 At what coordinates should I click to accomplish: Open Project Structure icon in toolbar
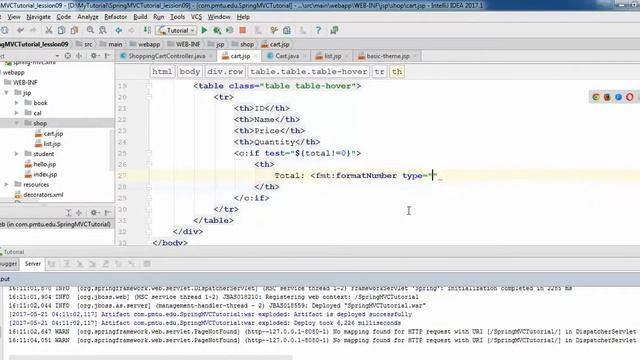pos(287,30)
